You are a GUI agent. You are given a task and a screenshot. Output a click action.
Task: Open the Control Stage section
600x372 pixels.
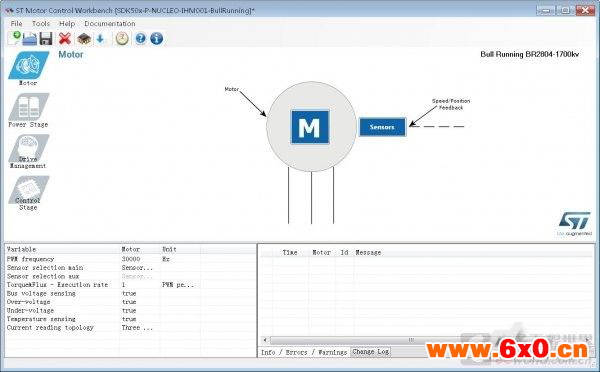pyautogui.click(x=28, y=193)
